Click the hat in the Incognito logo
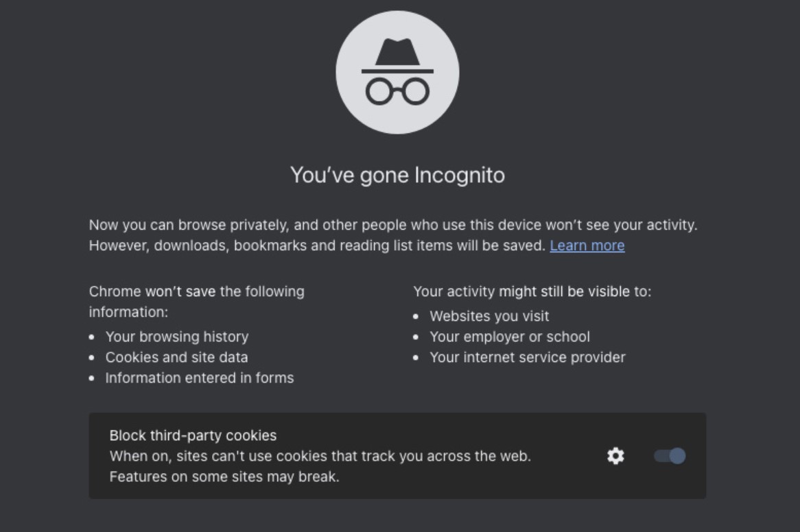Viewport: 800px width, 532px height. (397, 53)
